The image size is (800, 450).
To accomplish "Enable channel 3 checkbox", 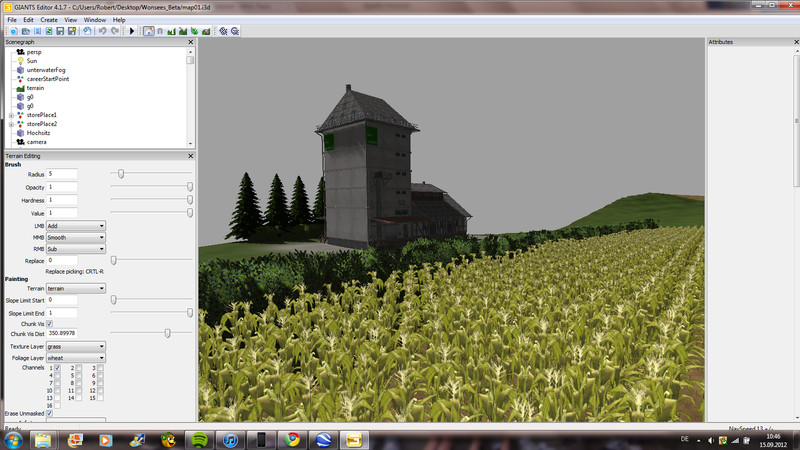I will [x=101, y=368].
